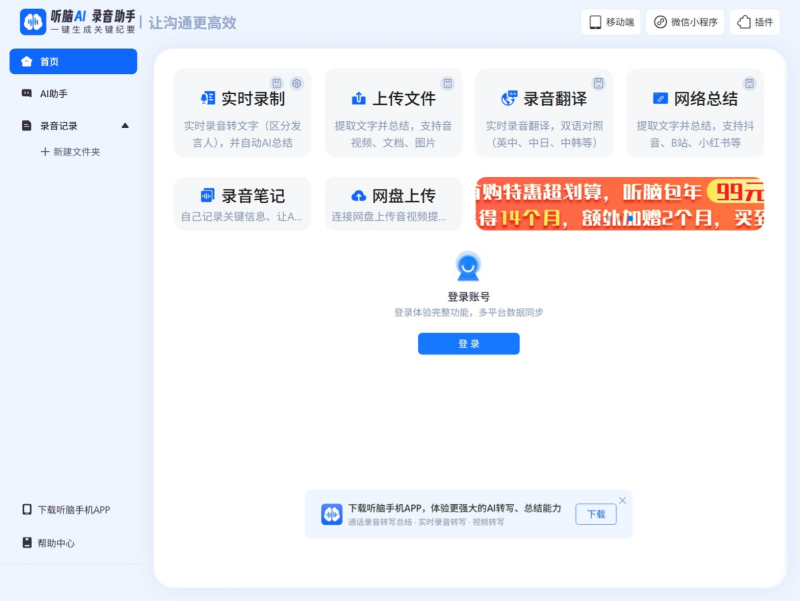Open the 网盘上传 cloud drive upload tool
Screen dimensions: 800x601
[x=392, y=203]
